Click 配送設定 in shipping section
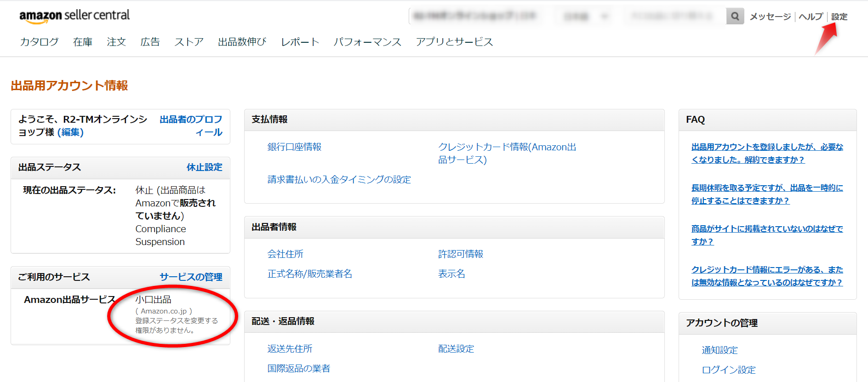Viewport: 868px width, 382px height. (x=456, y=348)
